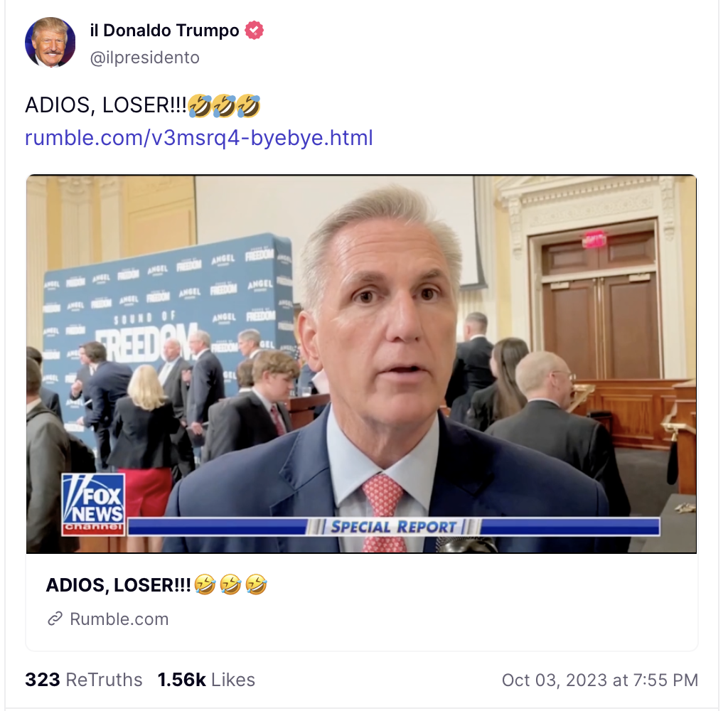Click the Oct 03, 2023 timestamp

600,680
